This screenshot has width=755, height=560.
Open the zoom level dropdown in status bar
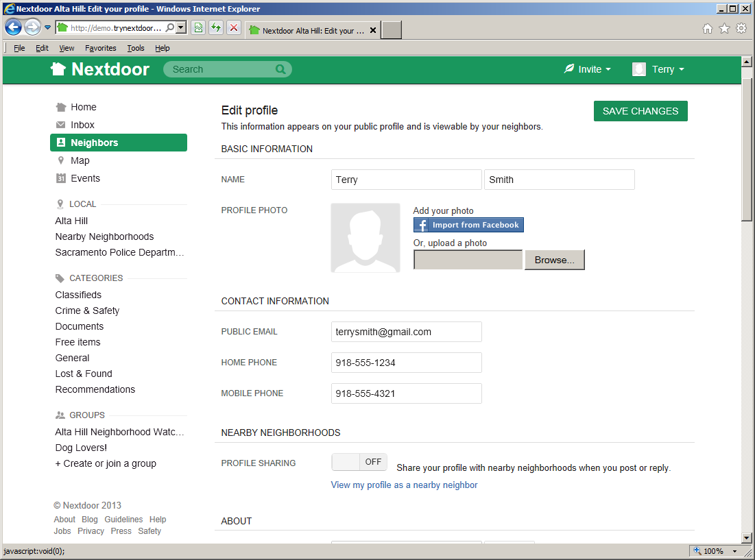pos(734,550)
